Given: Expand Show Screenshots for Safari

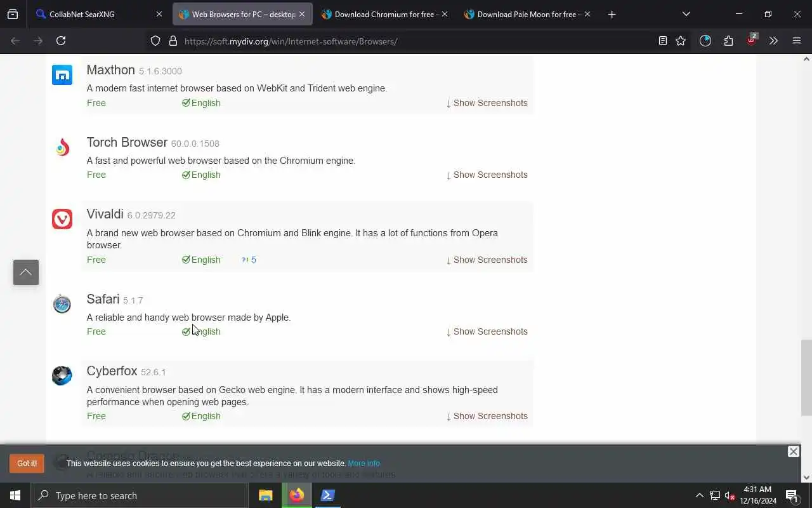Looking at the screenshot, I should coord(487,331).
